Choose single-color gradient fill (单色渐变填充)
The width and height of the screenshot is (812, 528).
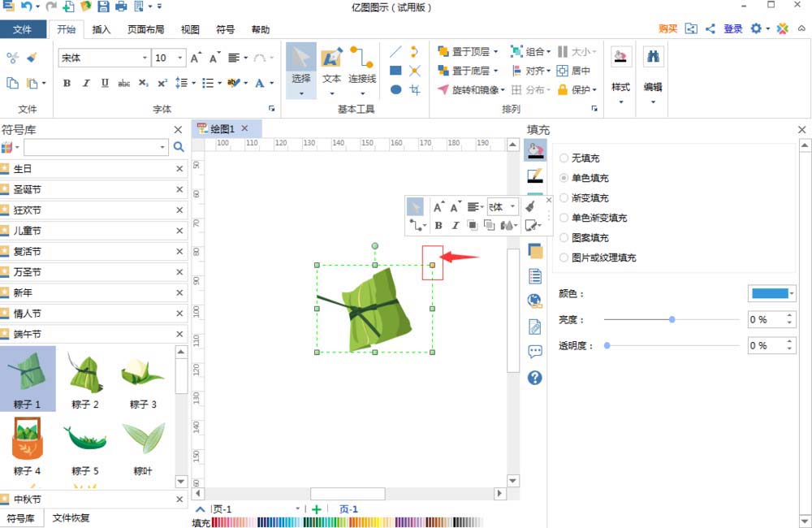(x=594, y=218)
